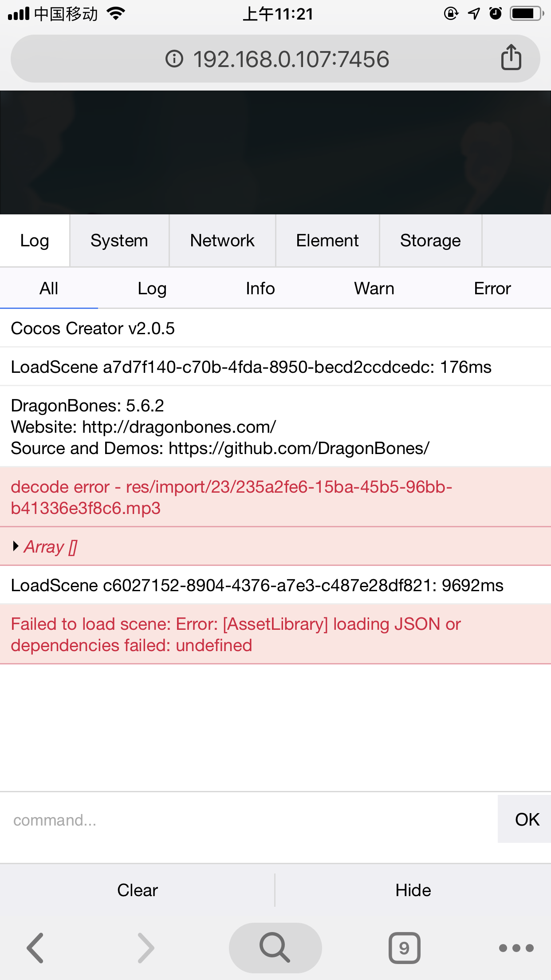The height and width of the screenshot is (980, 551).
Task: Go back with the browser back arrow
Action: click(x=35, y=948)
